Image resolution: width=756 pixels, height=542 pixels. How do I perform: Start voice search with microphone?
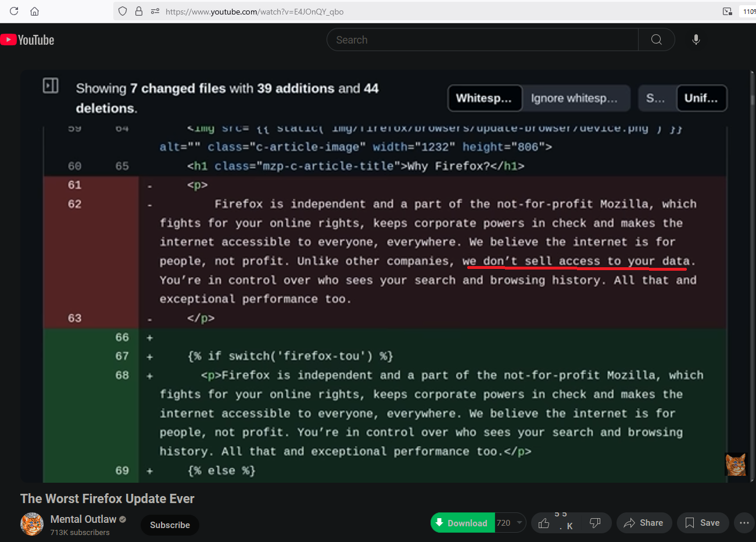tap(696, 40)
